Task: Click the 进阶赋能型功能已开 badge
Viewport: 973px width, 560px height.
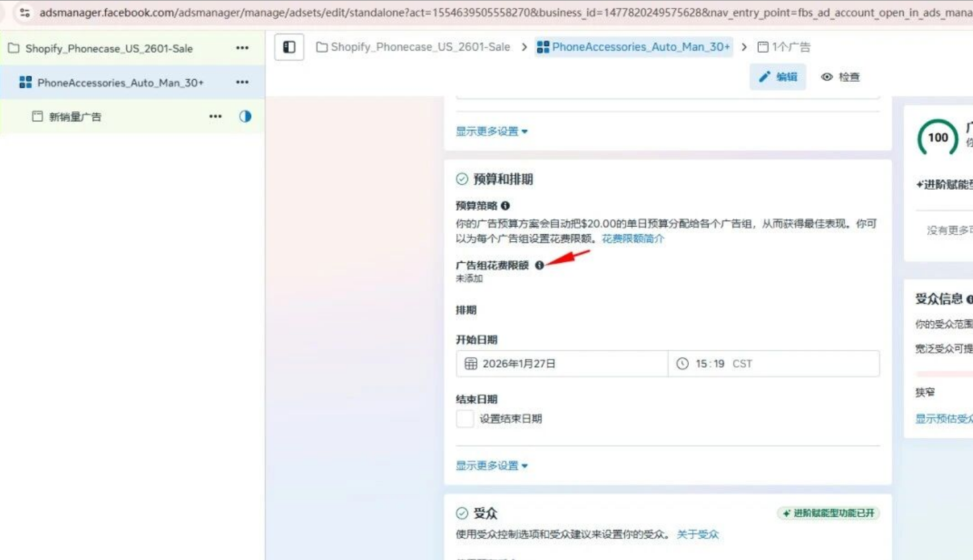Action: point(829,513)
